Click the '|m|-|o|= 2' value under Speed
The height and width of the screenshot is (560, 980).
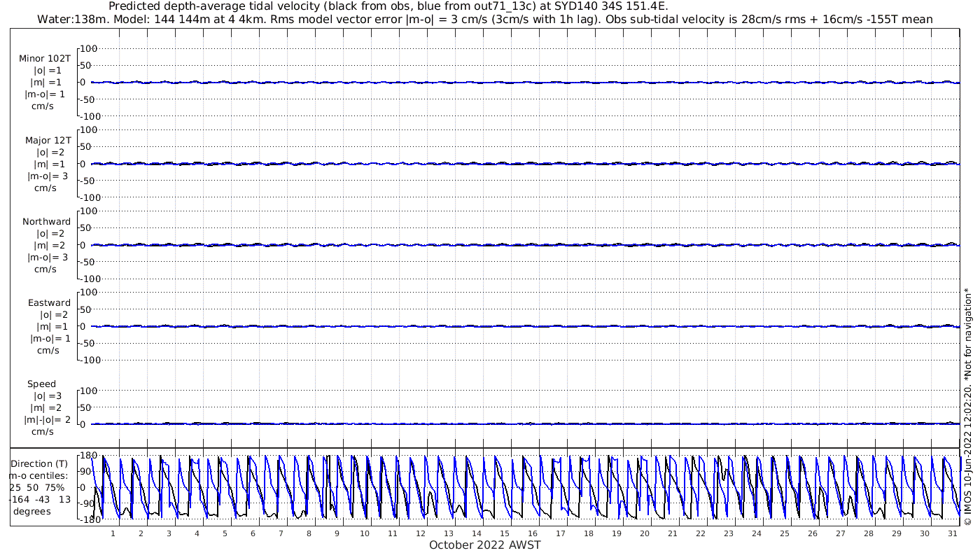point(47,420)
